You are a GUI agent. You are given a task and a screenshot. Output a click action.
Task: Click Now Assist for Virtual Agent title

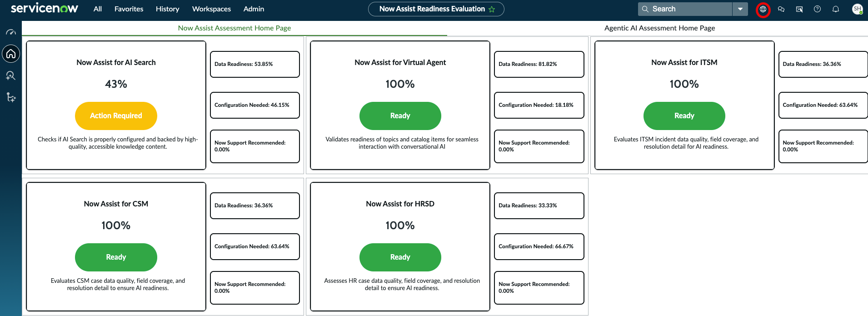[x=400, y=62]
